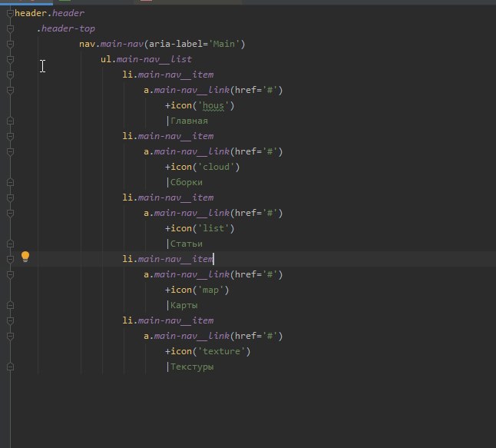The height and width of the screenshot is (448, 496).
Task: Fold the link line directly above +icon('cloud')
Action: point(10,151)
